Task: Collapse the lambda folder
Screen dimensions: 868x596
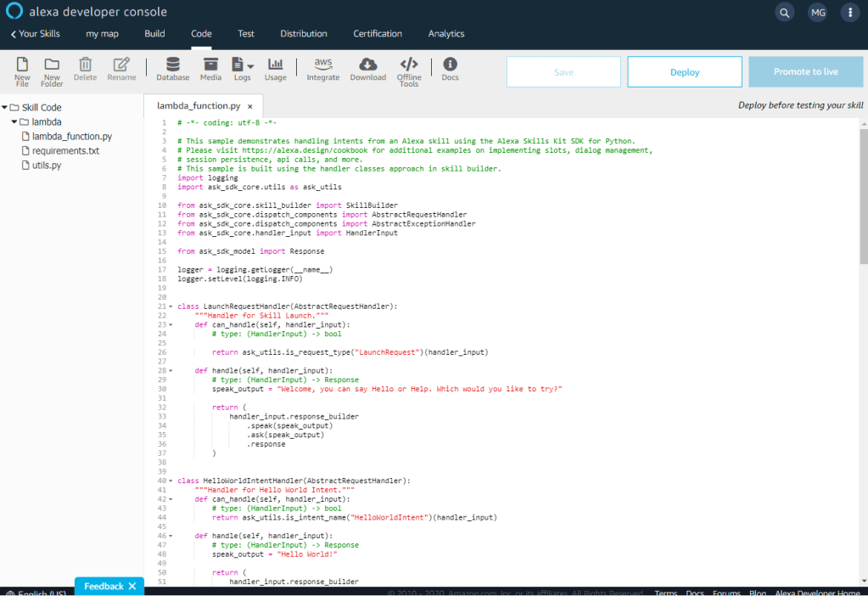Action: pyautogui.click(x=14, y=122)
